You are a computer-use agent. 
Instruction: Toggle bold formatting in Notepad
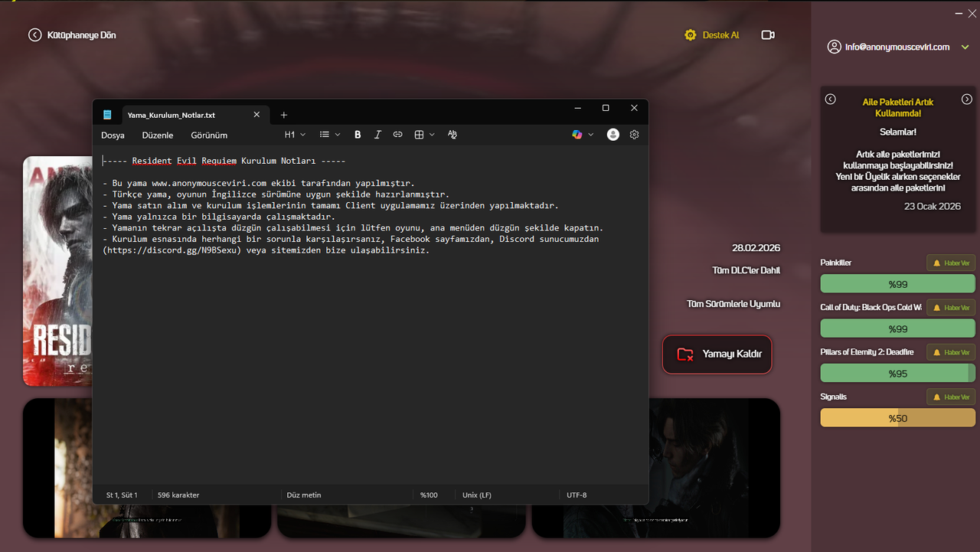click(x=358, y=135)
